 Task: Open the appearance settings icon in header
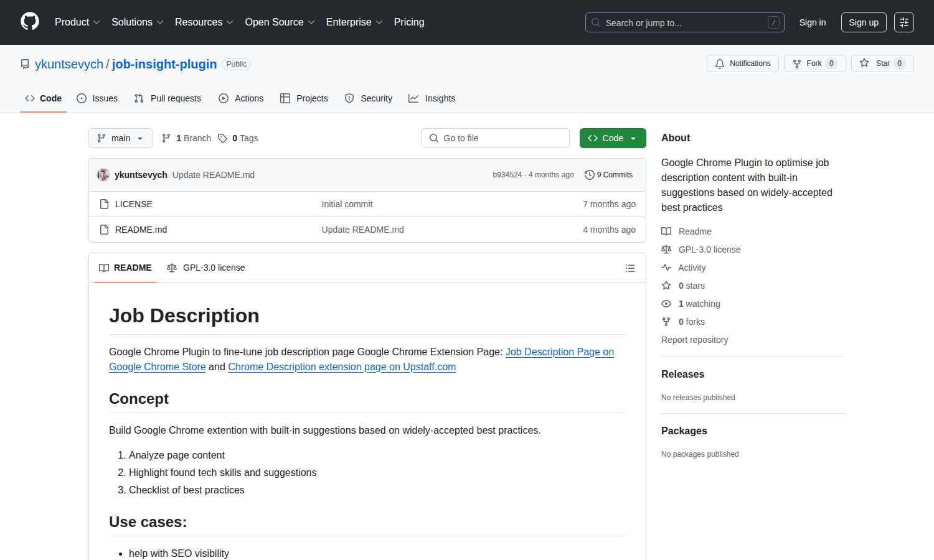tap(904, 22)
